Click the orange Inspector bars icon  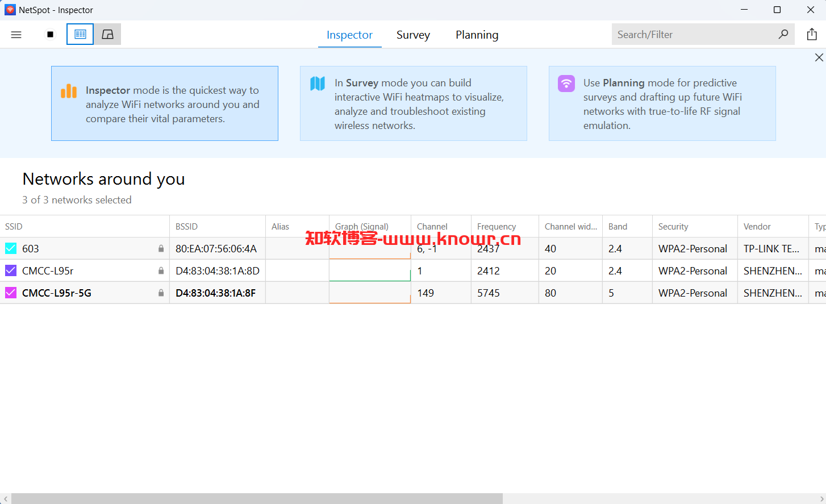[69, 91]
